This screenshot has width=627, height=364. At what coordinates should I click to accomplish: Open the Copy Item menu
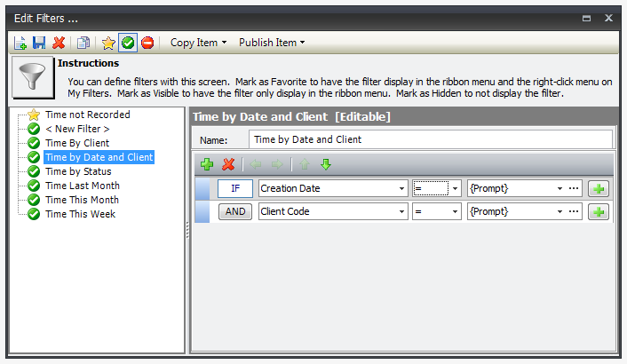(198, 43)
